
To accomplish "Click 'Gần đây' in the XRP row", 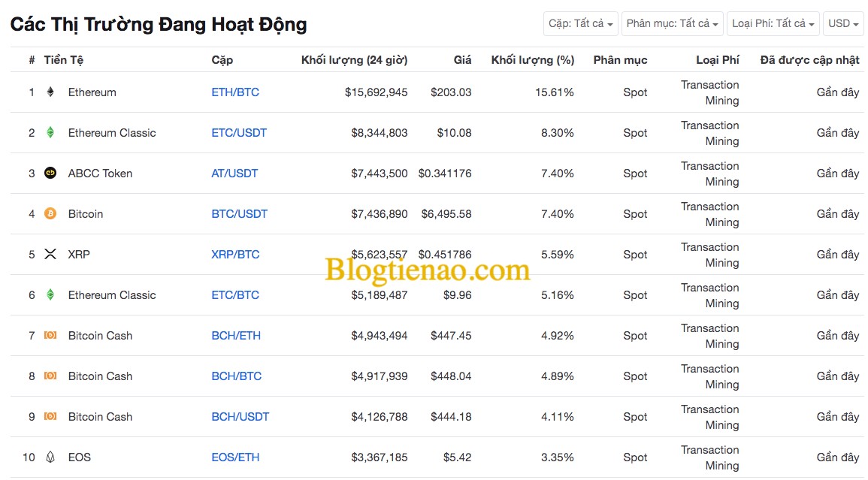I will (837, 255).
